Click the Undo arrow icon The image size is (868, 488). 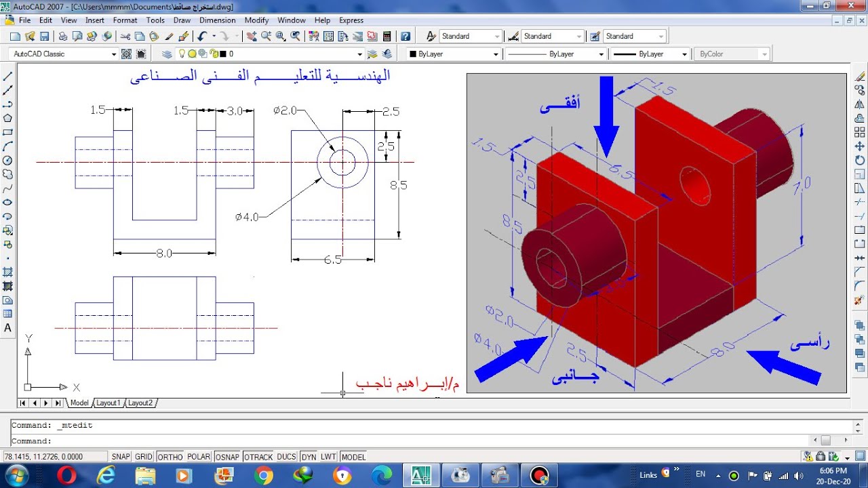click(202, 36)
